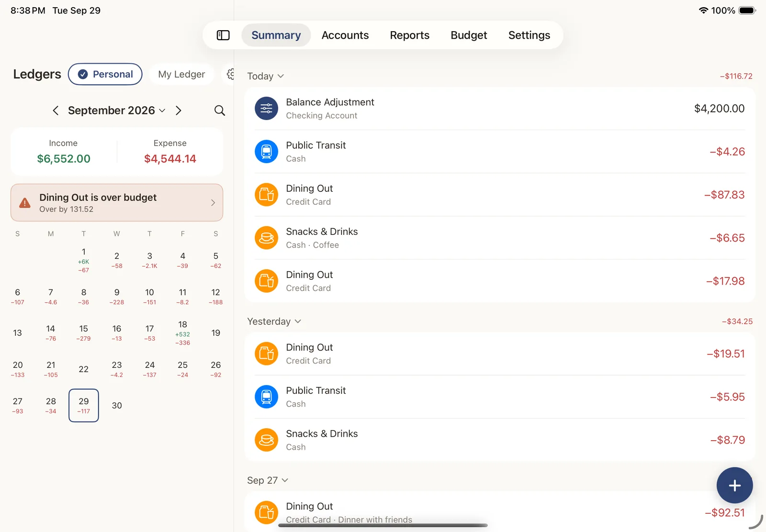Select September 18 on the calendar
The width and height of the screenshot is (766, 532).
[183, 332]
